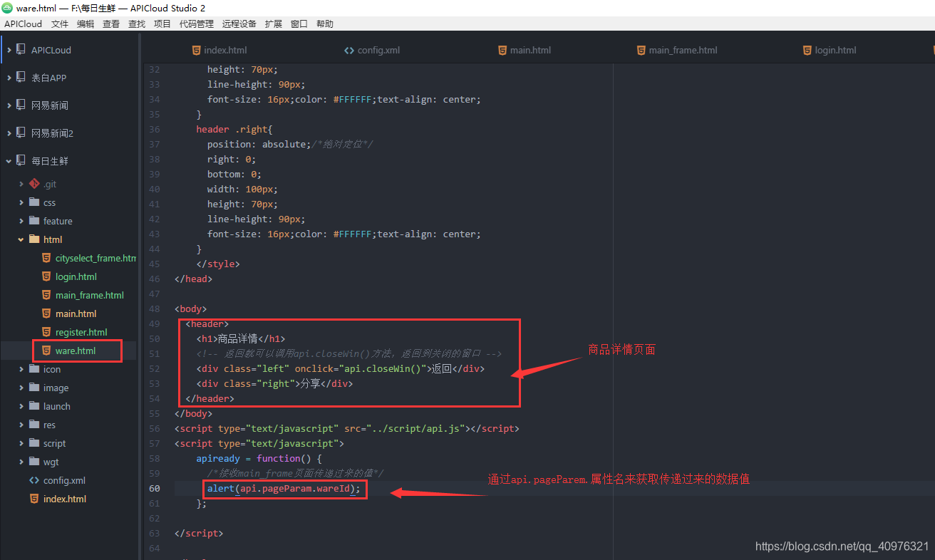
Task: Click the html folder icon
Action: 33,239
